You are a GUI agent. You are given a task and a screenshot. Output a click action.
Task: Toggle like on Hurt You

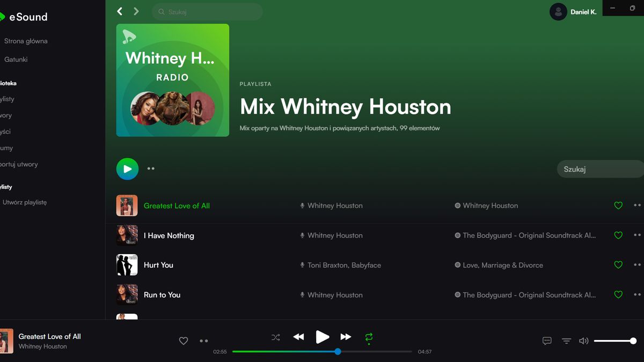618,264
